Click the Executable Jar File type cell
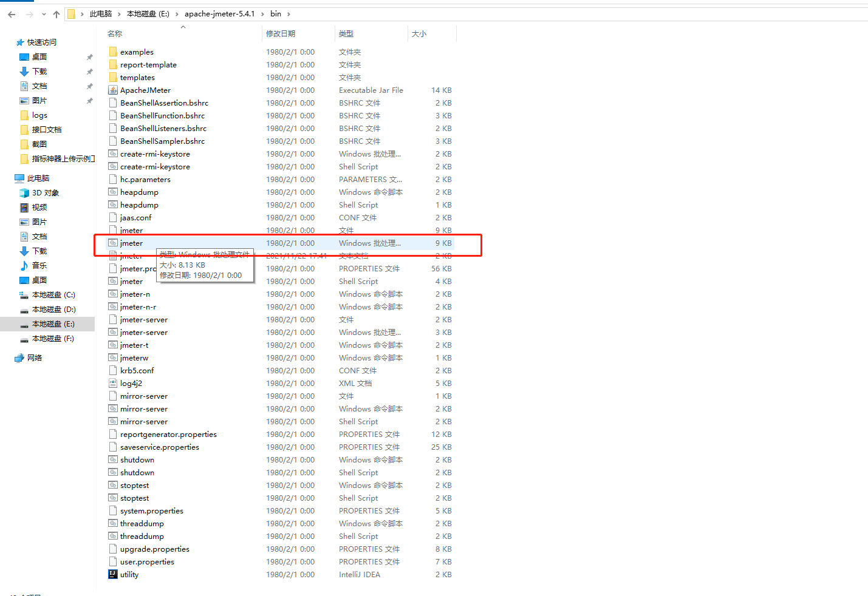 pyautogui.click(x=371, y=90)
